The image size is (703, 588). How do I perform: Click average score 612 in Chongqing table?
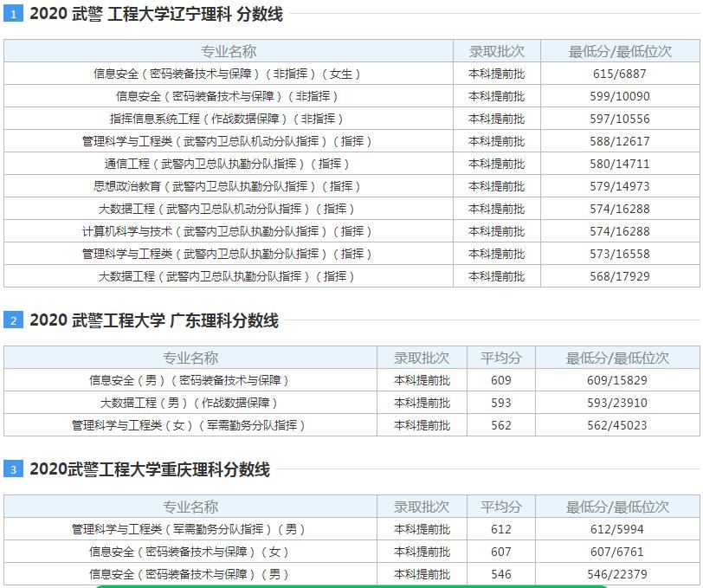(x=501, y=529)
